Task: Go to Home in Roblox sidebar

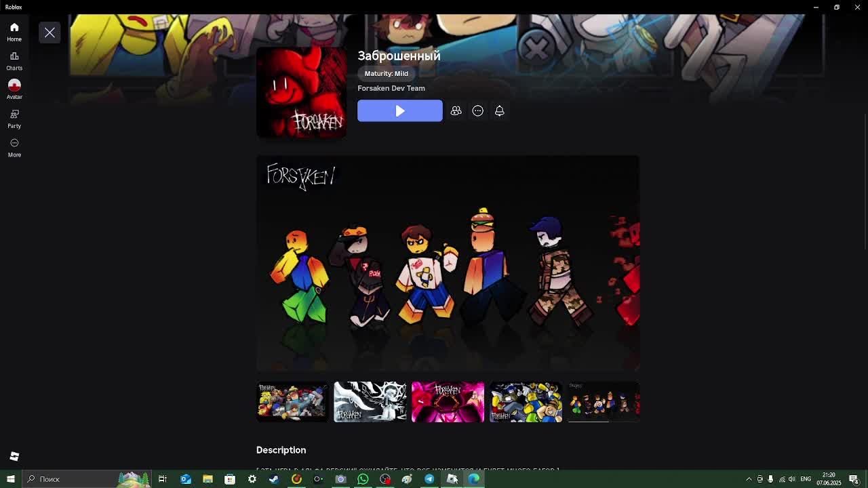Action: pyautogui.click(x=14, y=31)
